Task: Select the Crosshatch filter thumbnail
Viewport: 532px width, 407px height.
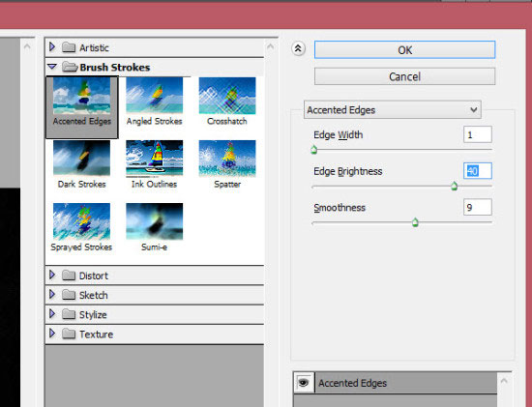Action: pos(227,96)
